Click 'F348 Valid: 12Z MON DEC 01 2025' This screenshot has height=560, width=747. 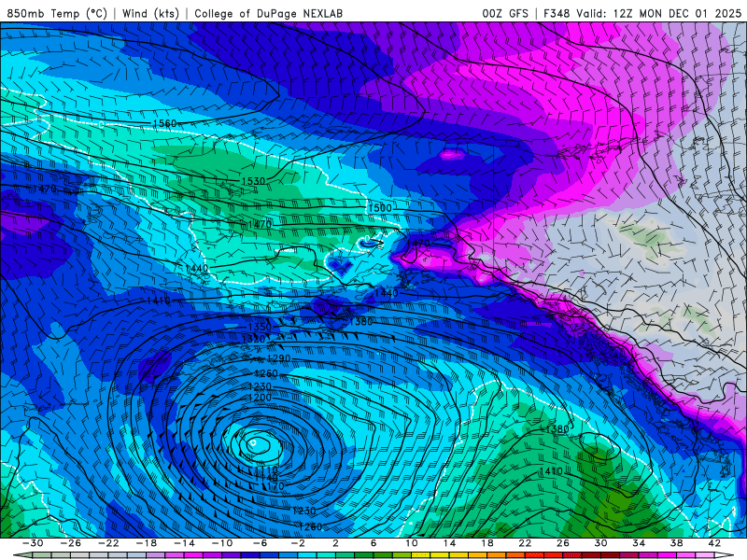642,13
